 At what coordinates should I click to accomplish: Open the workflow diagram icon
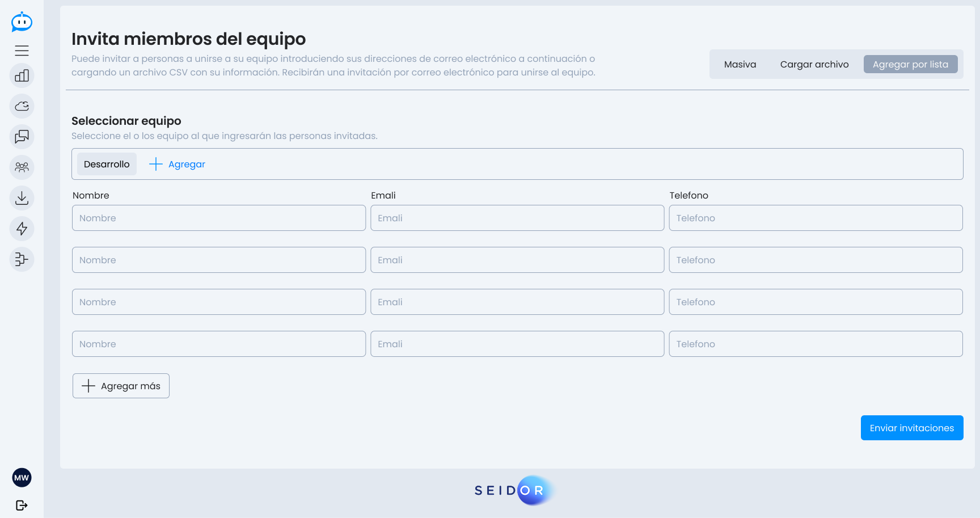[x=22, y=259]
